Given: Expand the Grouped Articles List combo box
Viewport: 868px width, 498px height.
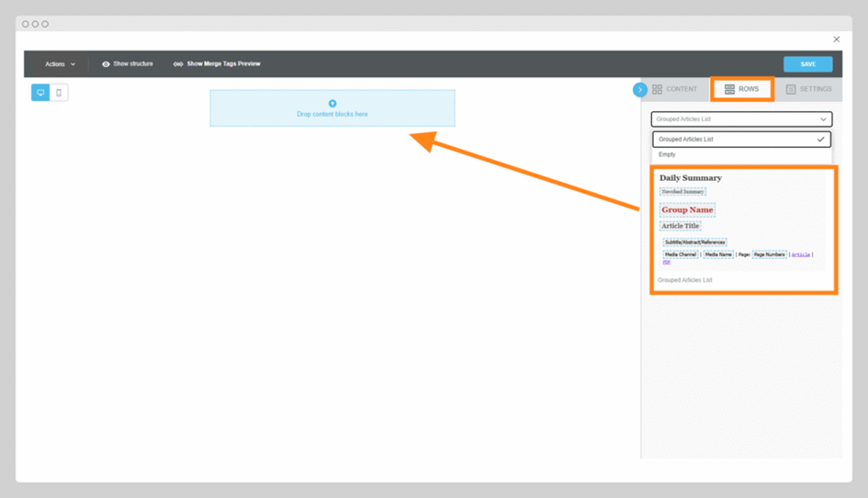Looking at the screenshot, I should click(x=741, y=119).
